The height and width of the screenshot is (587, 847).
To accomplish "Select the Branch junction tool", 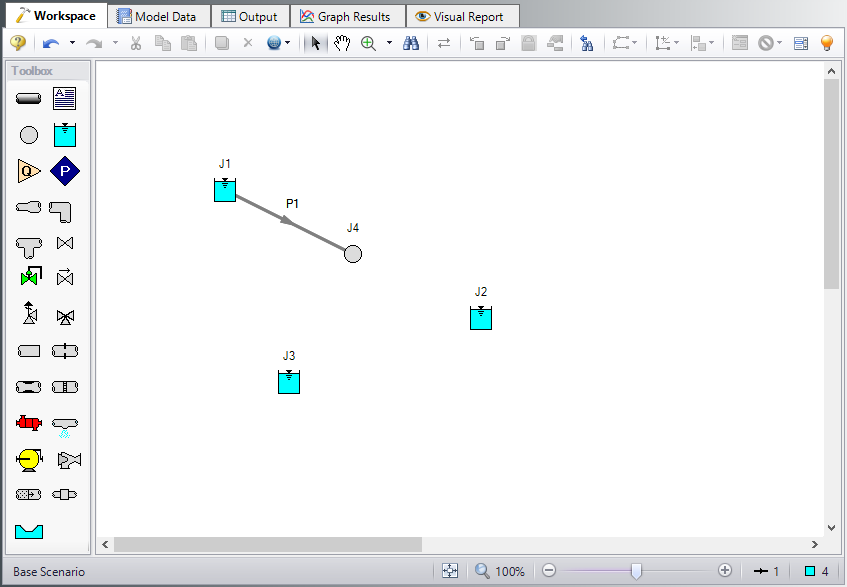I will 28,134.
